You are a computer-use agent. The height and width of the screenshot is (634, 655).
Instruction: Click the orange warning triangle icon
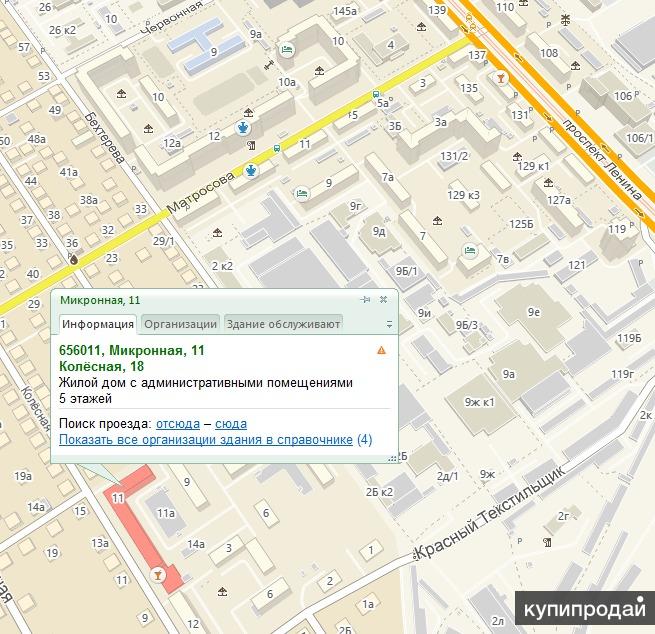(x=381, y=351)
